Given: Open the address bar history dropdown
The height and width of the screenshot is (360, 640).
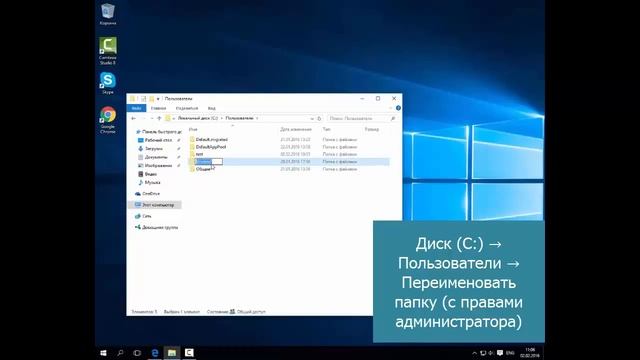Looking at the screenshot, I should (312, 118).
